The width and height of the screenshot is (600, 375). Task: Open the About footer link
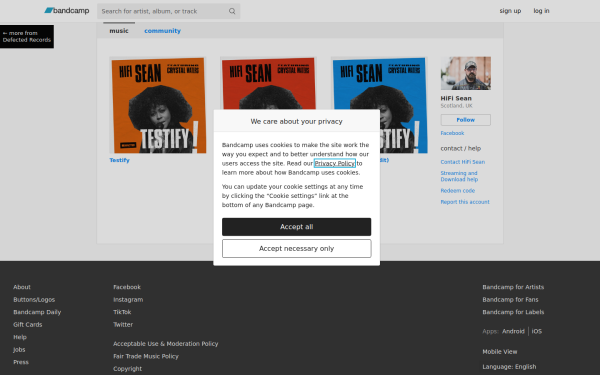click(x=22, y=287)
